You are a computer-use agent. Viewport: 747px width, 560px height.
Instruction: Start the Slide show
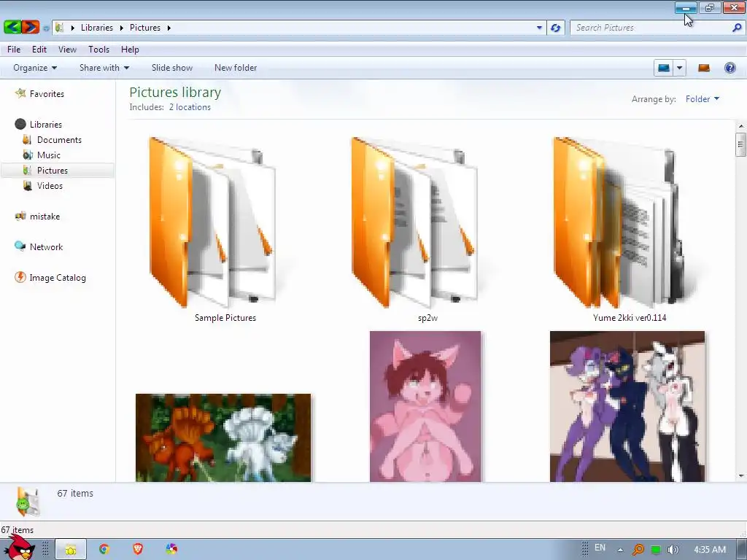172,68
